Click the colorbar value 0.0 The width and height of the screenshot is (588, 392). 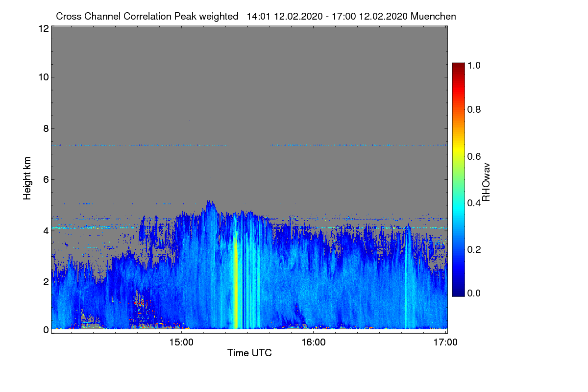coord(475,293)
